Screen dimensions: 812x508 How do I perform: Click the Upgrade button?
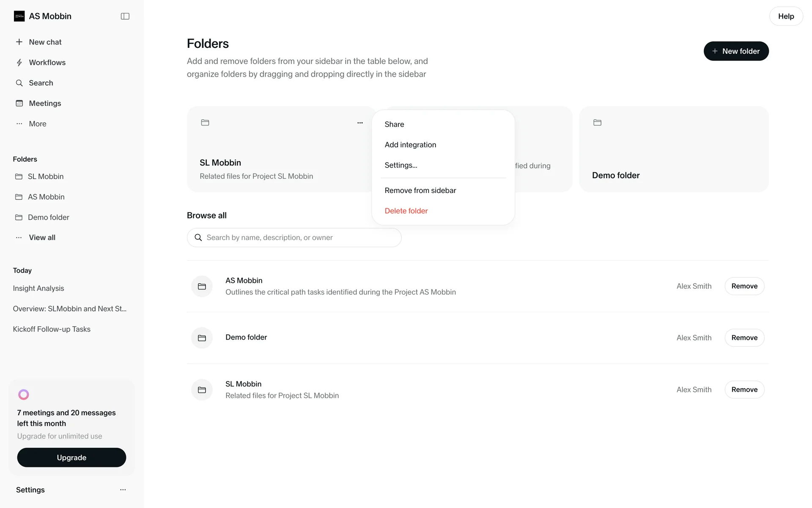point(71,458)
